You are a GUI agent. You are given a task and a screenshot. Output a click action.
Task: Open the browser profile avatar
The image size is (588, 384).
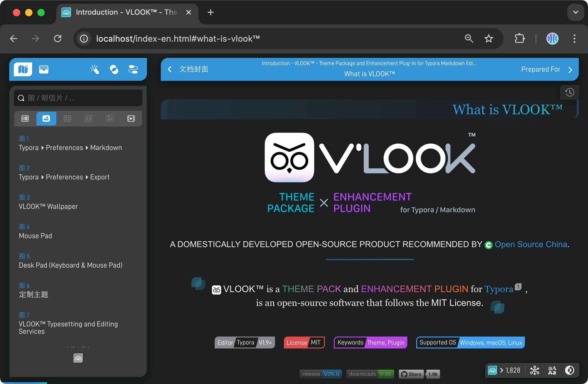(552, 39)
